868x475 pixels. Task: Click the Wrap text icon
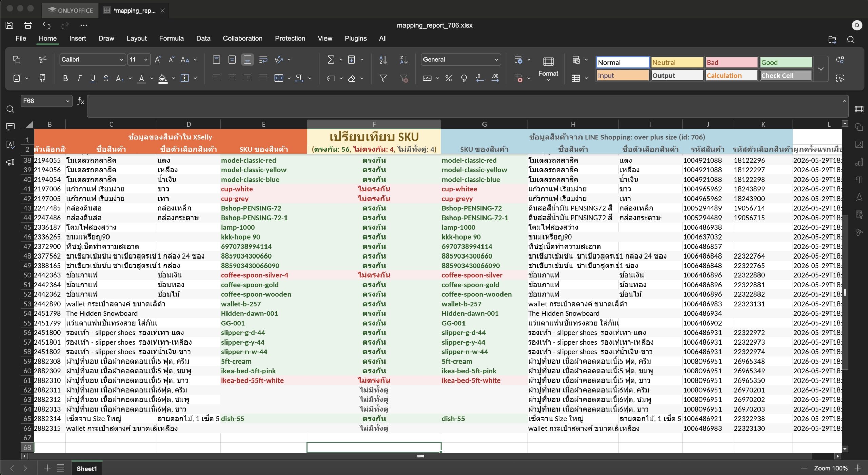coord(263,60)
